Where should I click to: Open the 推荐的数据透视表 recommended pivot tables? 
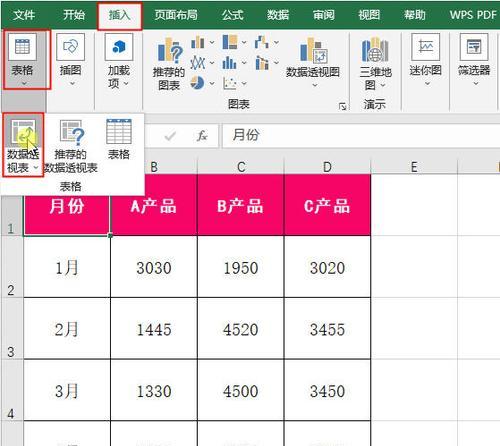tap(71, 146)
